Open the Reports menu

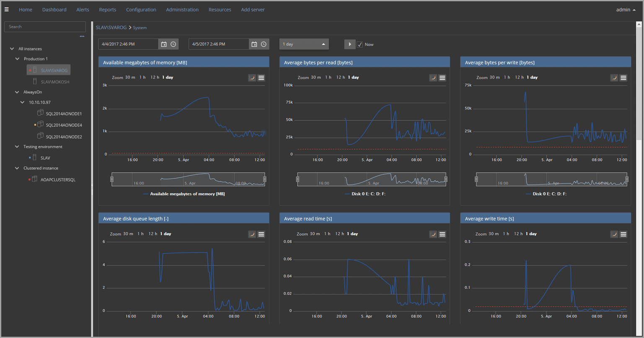108,10
